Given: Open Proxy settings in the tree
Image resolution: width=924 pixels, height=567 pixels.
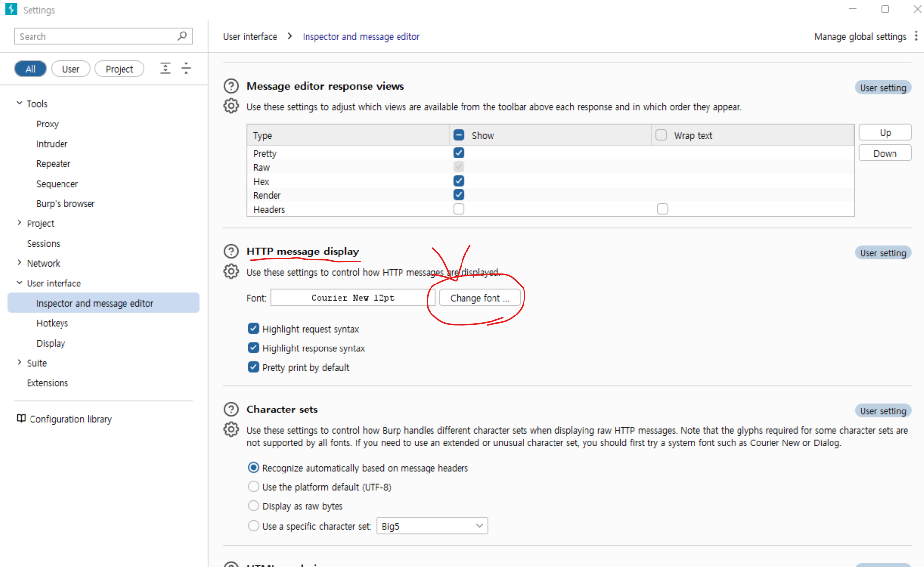Looking at the screenshot, I should pos(47,124).
